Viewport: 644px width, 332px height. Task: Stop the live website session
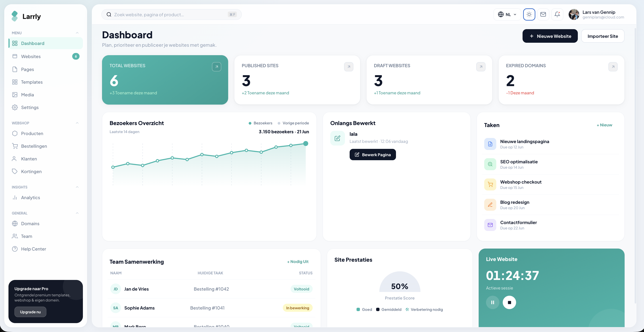(x=509, y=302)
